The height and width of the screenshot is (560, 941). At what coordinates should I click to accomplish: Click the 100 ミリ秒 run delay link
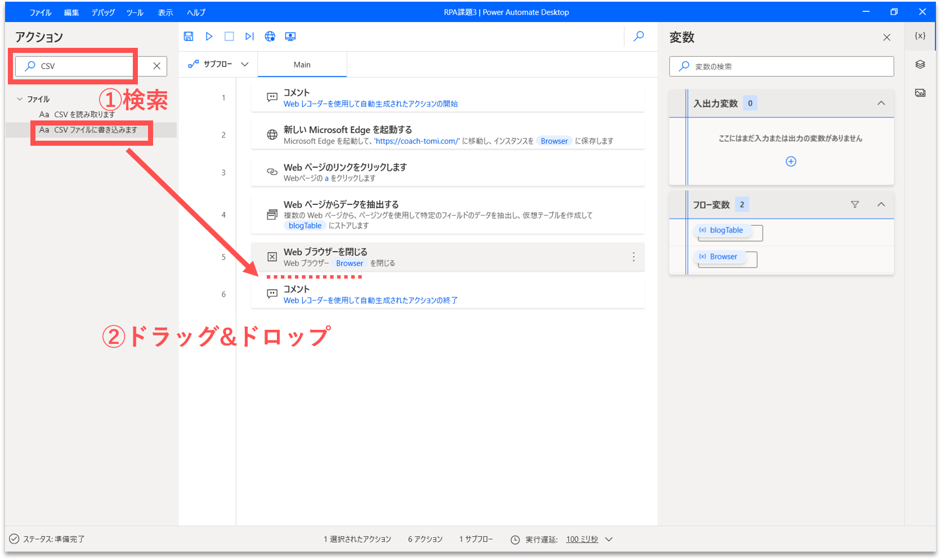coord(582,539)
